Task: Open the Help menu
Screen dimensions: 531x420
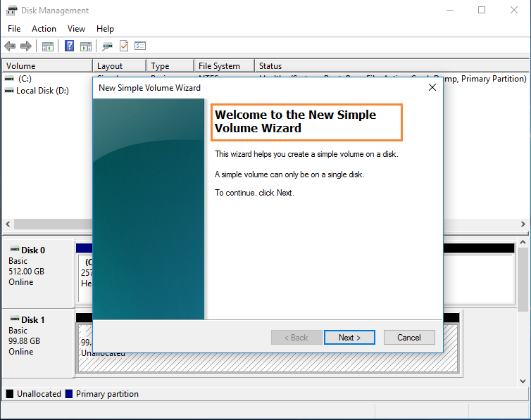Action: tap(105, 29)
